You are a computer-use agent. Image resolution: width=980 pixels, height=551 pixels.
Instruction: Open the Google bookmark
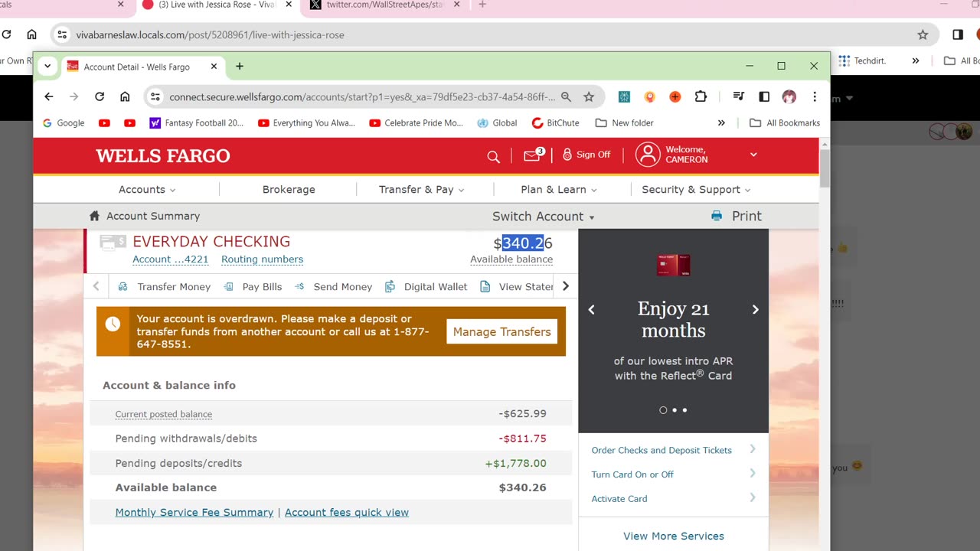pyautogui.click(x=64, y=122)
